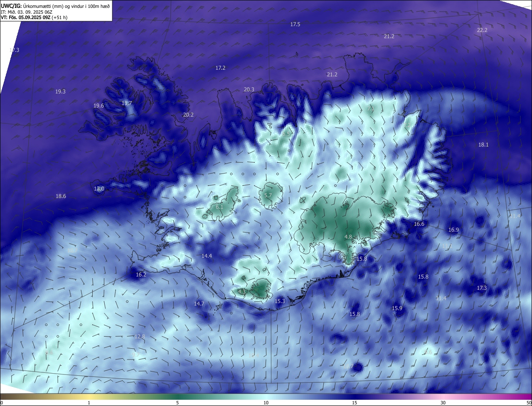Click the value label 20.2 on the map
The height and width of the screenshot is (406, 532).
point(188,115)
